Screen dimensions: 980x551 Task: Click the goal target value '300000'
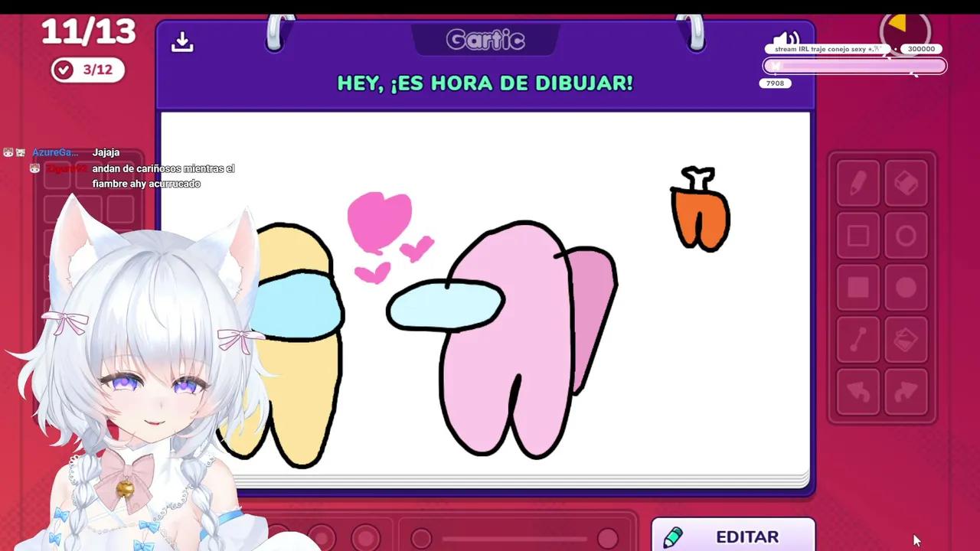tap(921, 49)
